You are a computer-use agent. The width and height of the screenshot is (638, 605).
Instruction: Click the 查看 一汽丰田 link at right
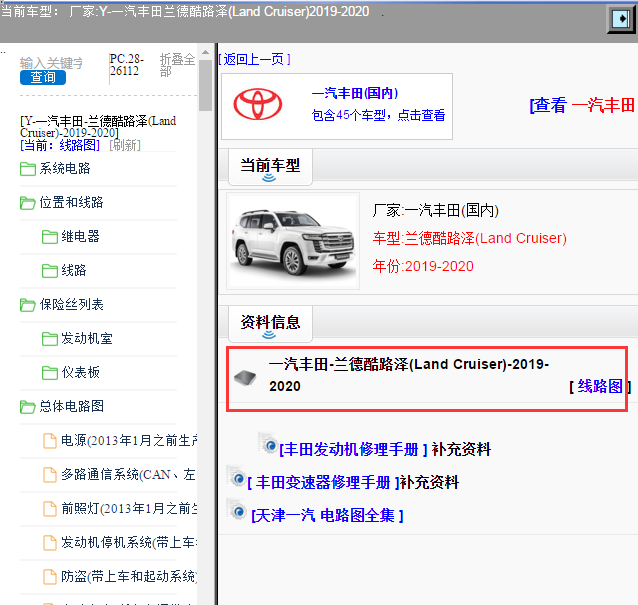coord(582,105)
